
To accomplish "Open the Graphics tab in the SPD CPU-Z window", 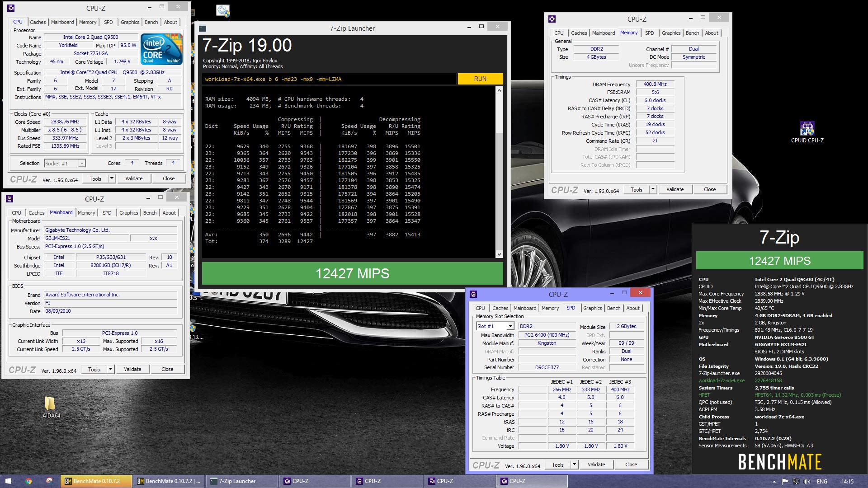I will (592, 308).
